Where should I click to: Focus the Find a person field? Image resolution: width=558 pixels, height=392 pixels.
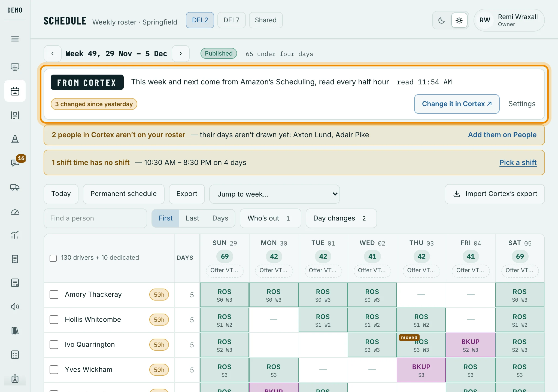[x=95, y=218]
